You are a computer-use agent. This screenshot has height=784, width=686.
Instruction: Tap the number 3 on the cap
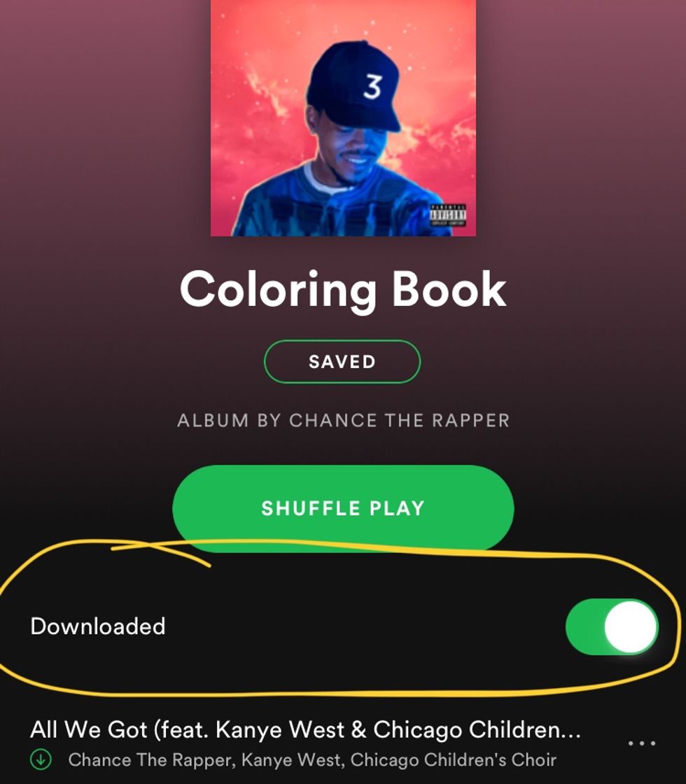tap(372, 87)
